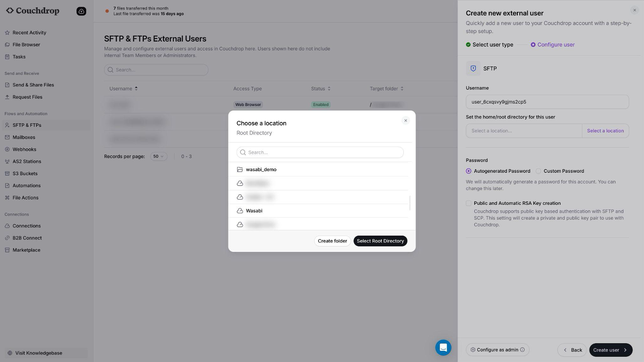
Task: Click the Automations icon in sidebar
Action: (7, 186)
